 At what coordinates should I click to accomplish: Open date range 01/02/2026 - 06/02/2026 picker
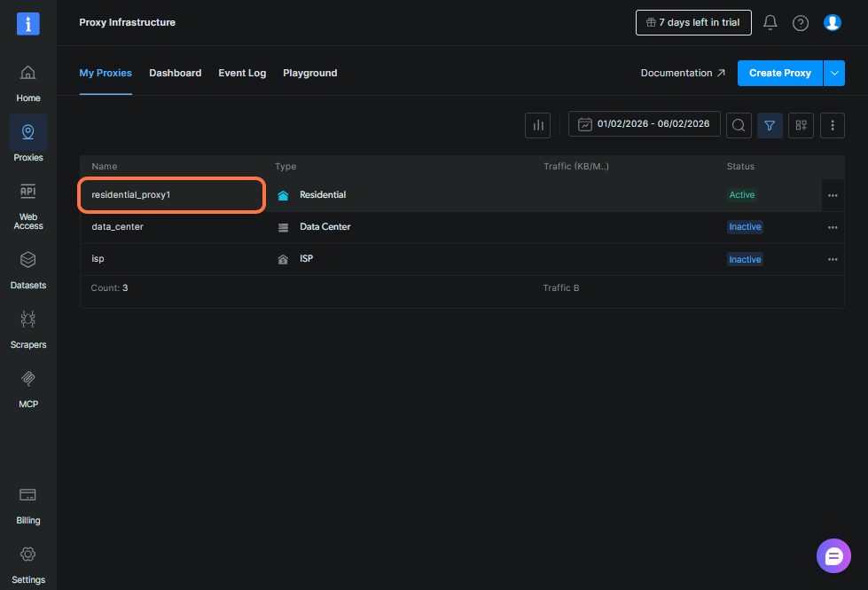pos(645,124)
